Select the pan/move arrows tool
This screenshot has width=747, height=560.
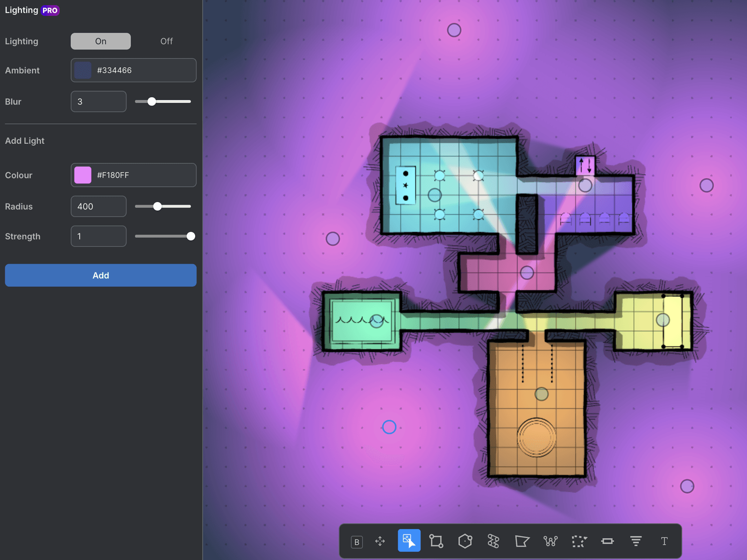click(x=380, y=541)
